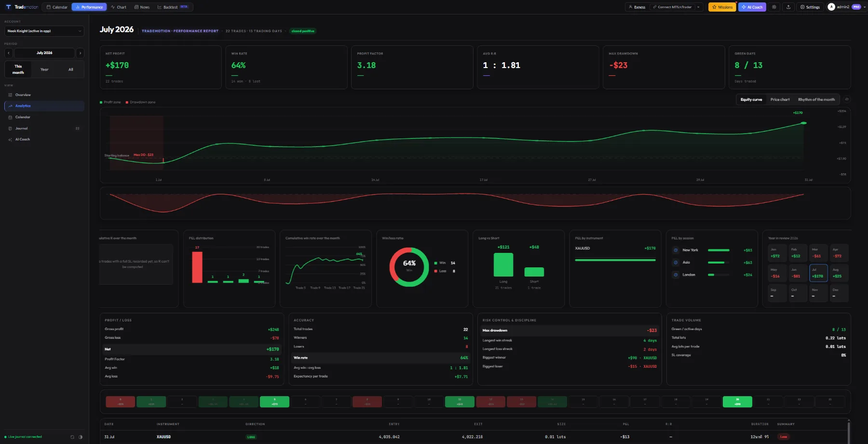The height and width of the screenshot is (444, 868).
Task: Switch to the Chart tab
Action: click(x=119, y=7)
